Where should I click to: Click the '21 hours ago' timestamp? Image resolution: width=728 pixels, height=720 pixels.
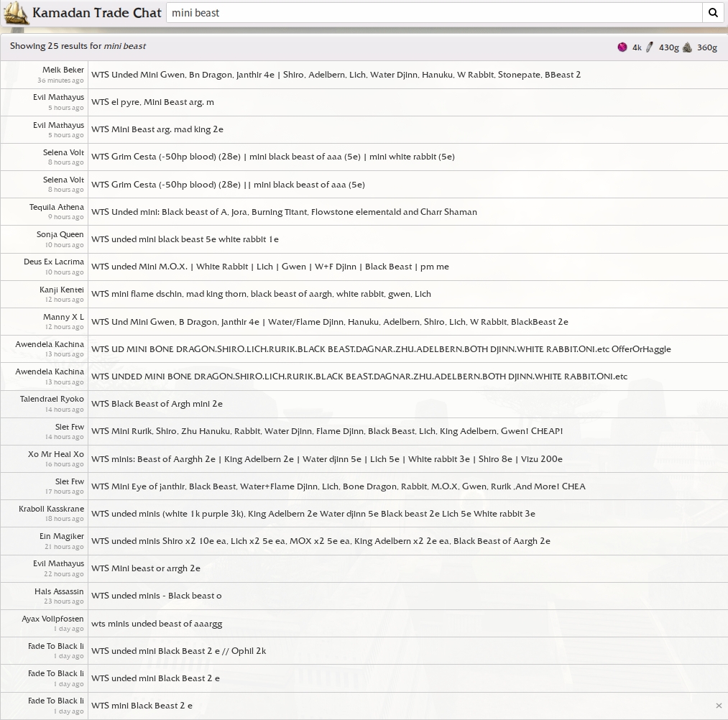point(65,547)
